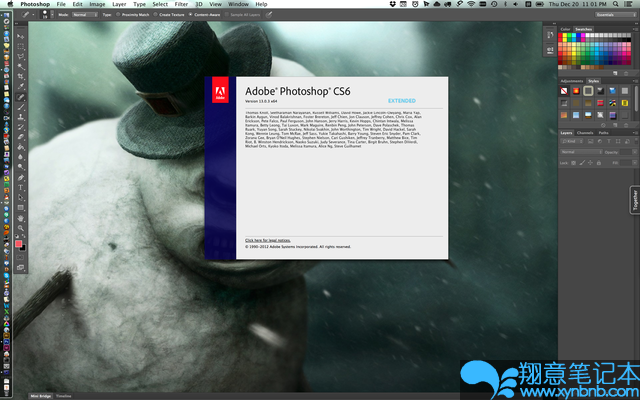Open the Mode dropdown in options bar
Viewport: 640px width, 400px height.
coord(85,14)
